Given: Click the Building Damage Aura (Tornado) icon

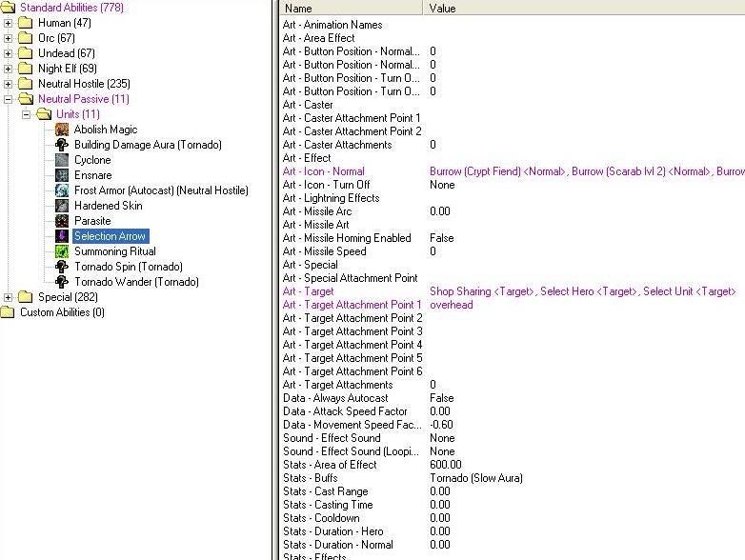Looking at the screenshot, I should pos(62,145).
